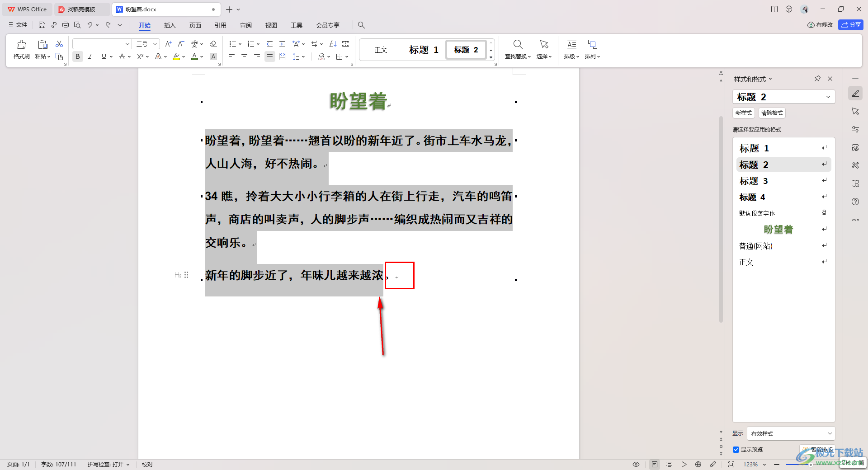Click the Copy icon below the scissors
Screen dimensions: 868x470
point(59,56)
